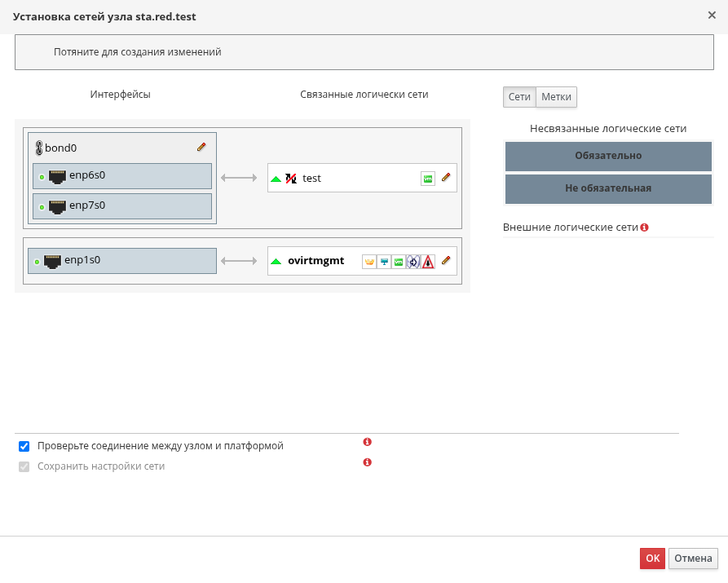
Task: Click the out-of-sync icon on test network
Action: [x=291, y=179]
